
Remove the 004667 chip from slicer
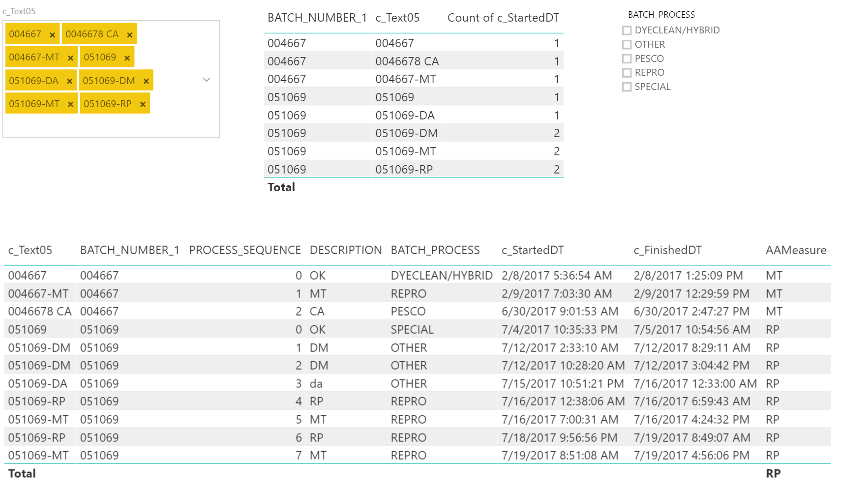click(52, 35)
